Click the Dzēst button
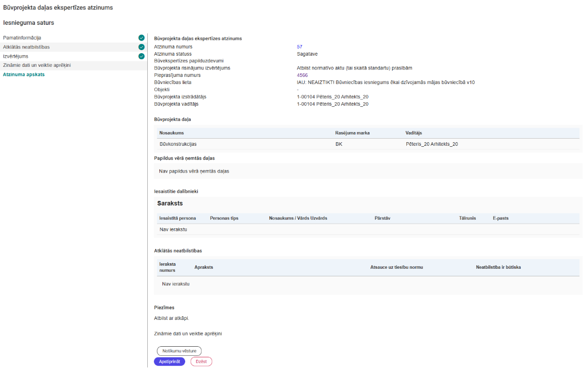Viewport: 588px width, 371px height. click(x=201, y=361)
